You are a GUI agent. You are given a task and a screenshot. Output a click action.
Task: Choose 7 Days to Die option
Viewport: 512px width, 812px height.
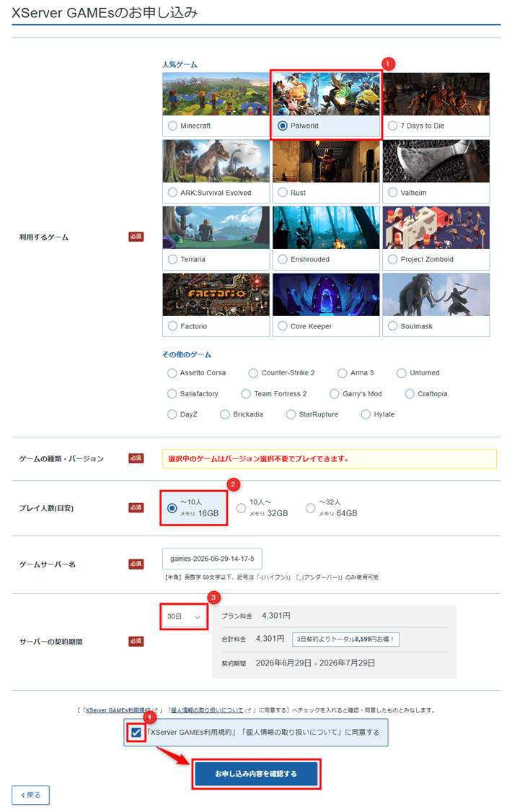pos(392,126)
